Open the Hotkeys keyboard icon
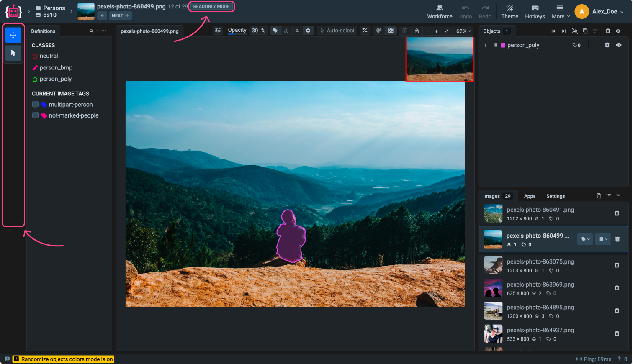The width and height of the screenshot is (633, 364). tap(535, 8)
